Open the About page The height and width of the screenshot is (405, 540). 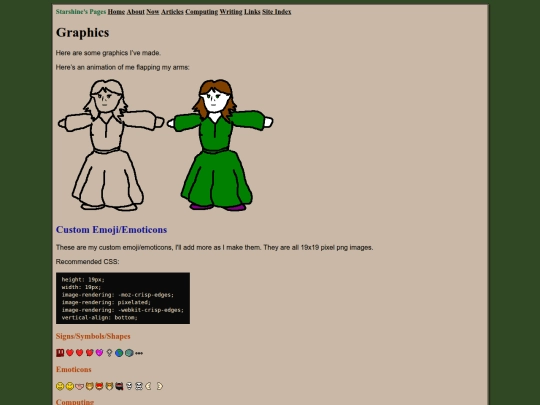[136, 12]
